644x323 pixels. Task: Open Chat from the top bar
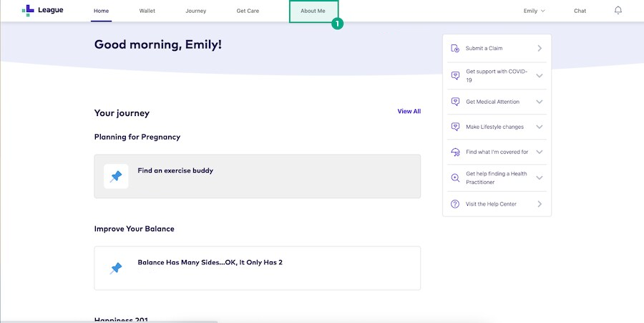(x=580, y=11)
